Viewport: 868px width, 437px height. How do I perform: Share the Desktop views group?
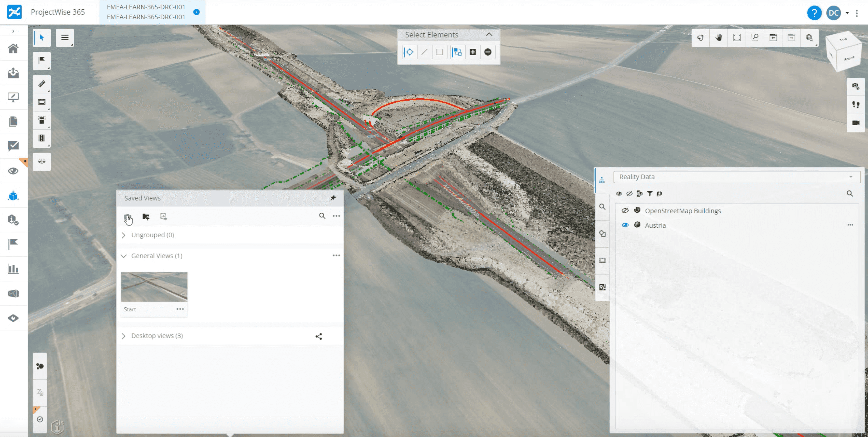[x=318, y=336]
